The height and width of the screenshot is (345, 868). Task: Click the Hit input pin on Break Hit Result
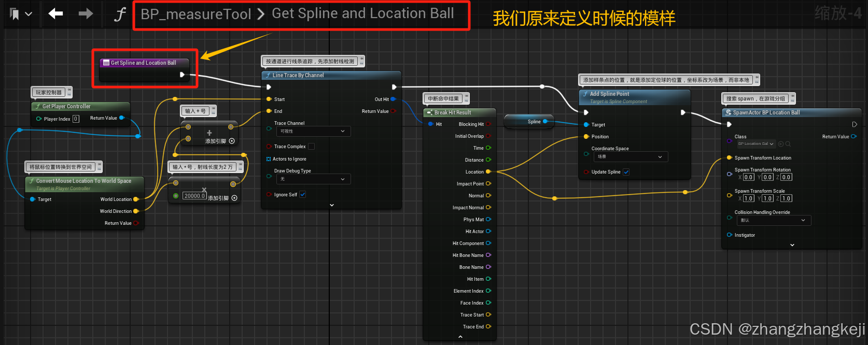pos(431,124)
